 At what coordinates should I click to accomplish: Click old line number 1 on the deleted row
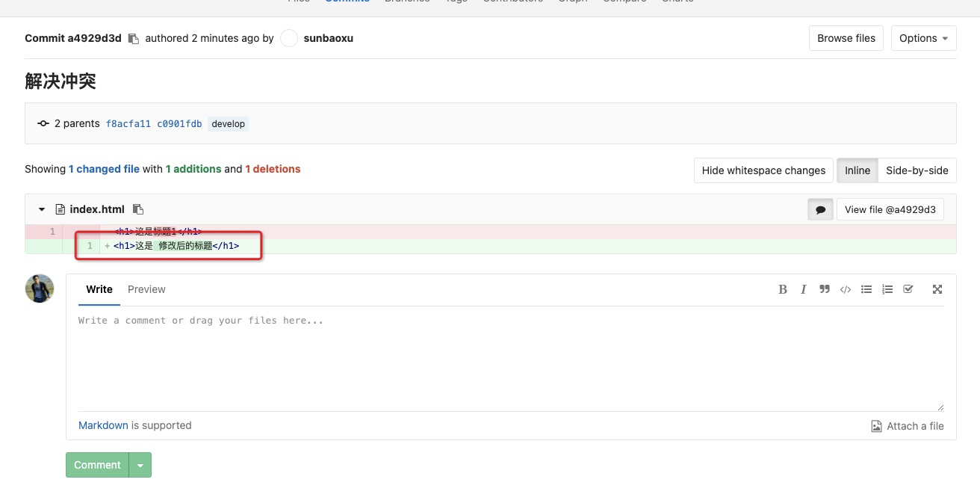52,232
